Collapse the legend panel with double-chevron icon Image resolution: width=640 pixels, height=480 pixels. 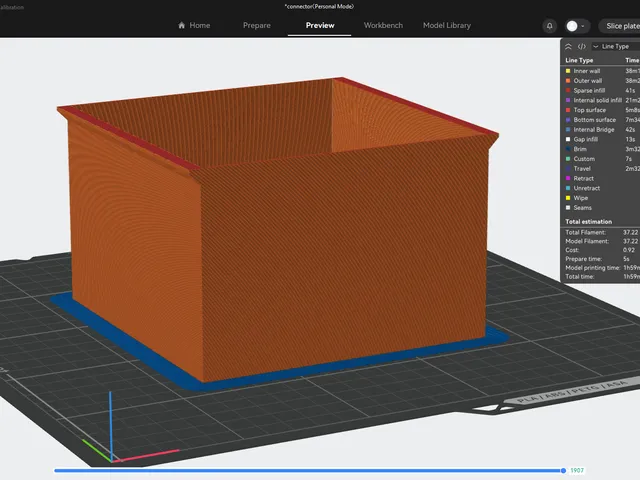click(568, 47)
